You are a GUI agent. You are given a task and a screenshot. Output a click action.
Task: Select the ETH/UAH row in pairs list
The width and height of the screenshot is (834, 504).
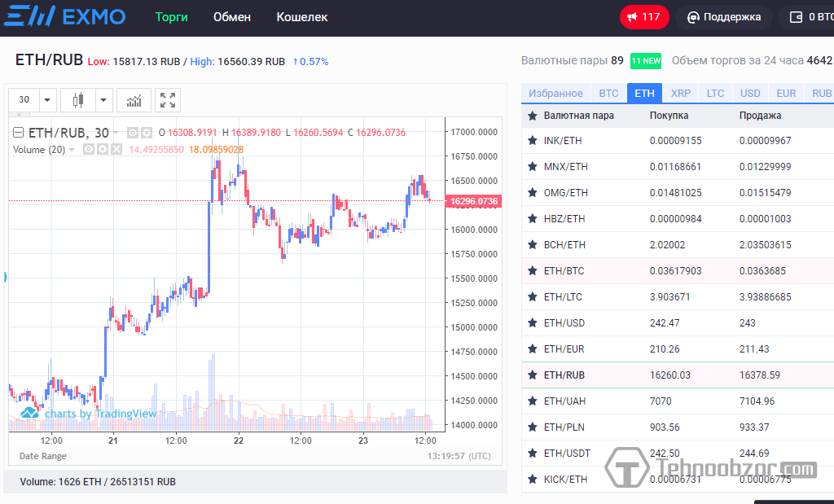click(x=564, y=401)
